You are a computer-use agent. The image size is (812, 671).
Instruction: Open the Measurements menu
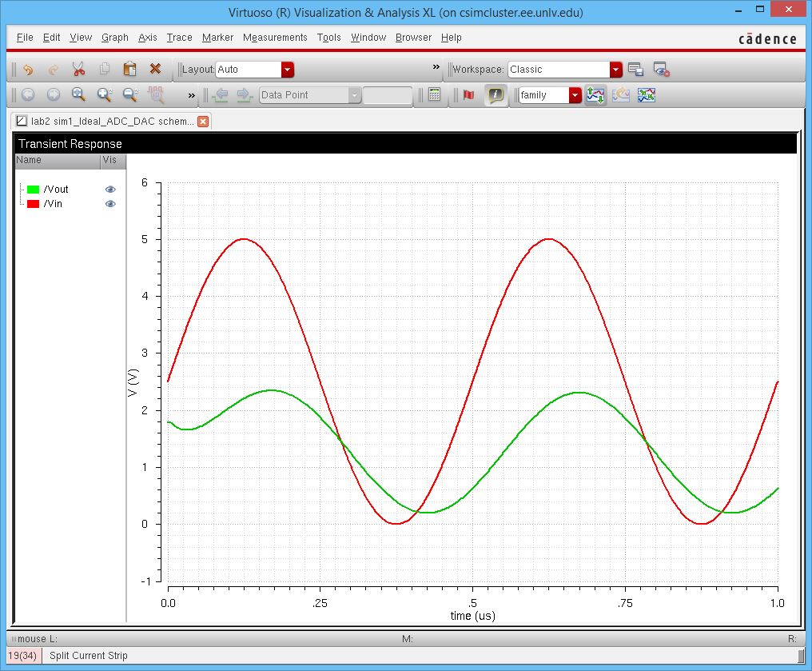[x=275, y=38]
